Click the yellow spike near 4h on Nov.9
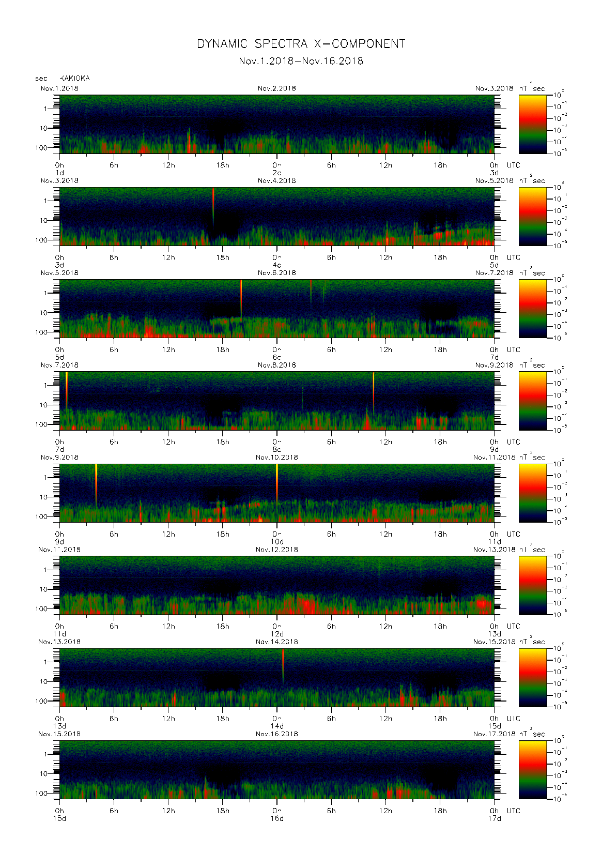Viewport: 602px width, 868px height. tap(96, 485)
